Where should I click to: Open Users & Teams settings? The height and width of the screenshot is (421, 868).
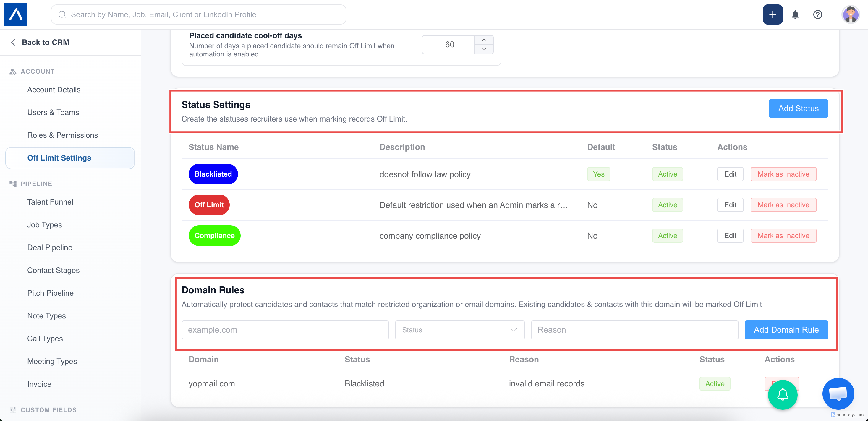[53, 112]
